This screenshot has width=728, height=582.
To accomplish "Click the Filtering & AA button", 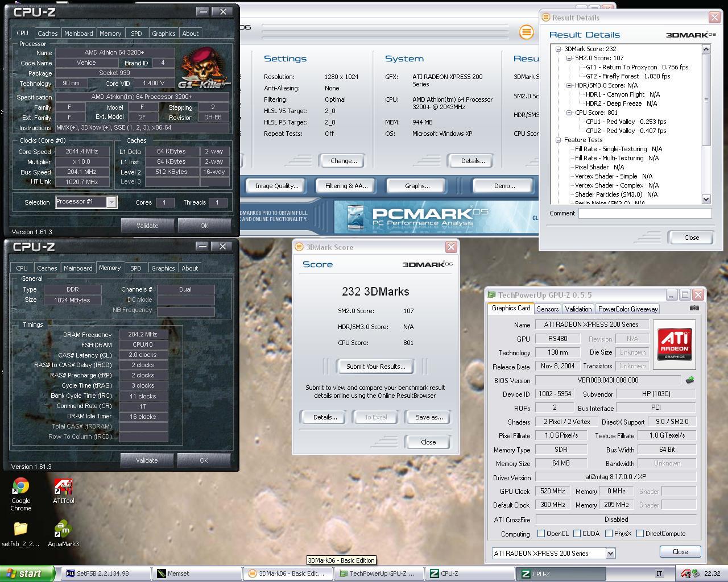I will pos(346,186).
